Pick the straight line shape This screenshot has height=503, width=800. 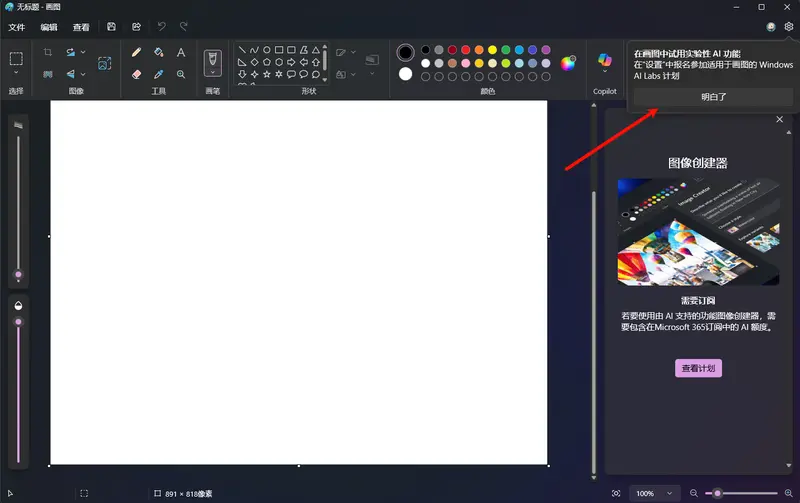click(242, 50)
